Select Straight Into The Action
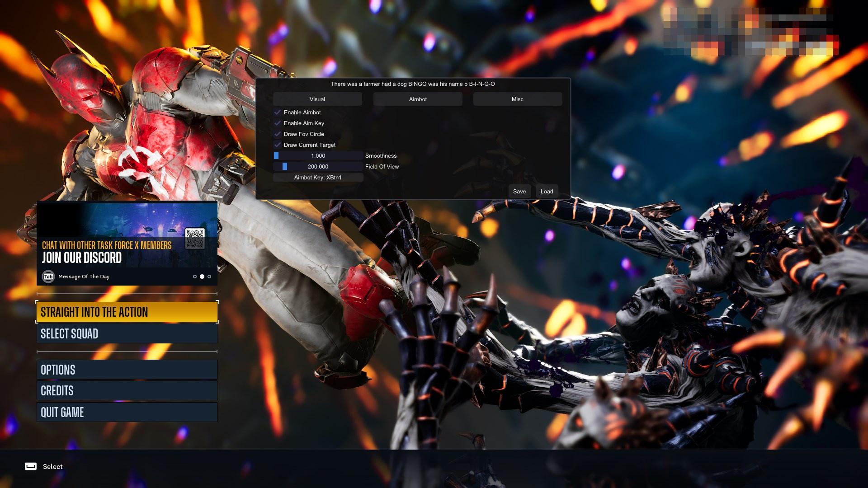868x488 pixels. pos(127,312)
